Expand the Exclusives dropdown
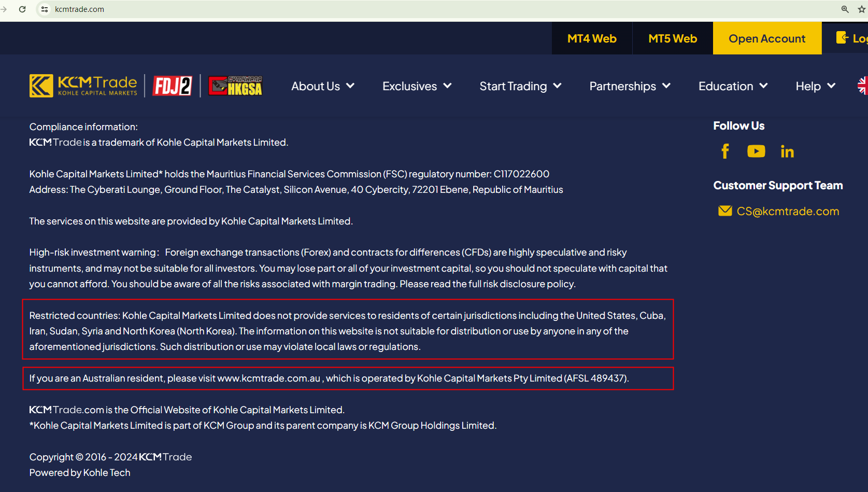This screenshot has height=492, width=868. [x=417, y=86]
